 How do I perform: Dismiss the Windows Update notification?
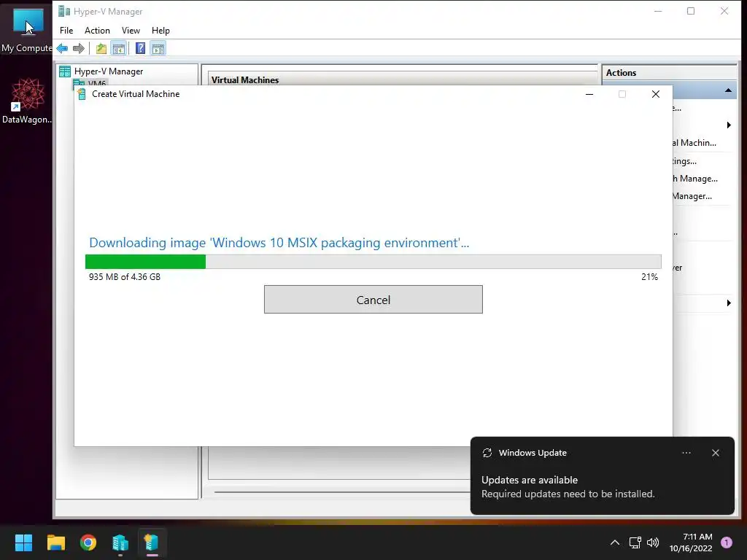pos(716,453)
